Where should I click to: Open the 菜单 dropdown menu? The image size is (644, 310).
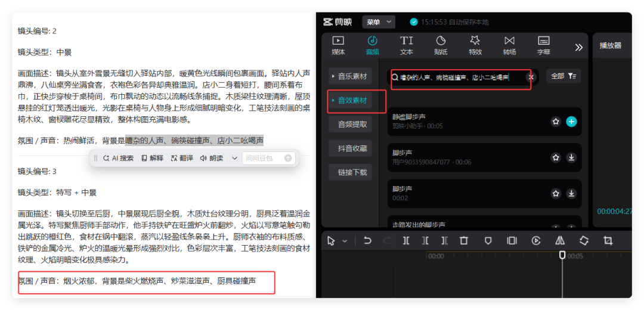tap(379, 22)
